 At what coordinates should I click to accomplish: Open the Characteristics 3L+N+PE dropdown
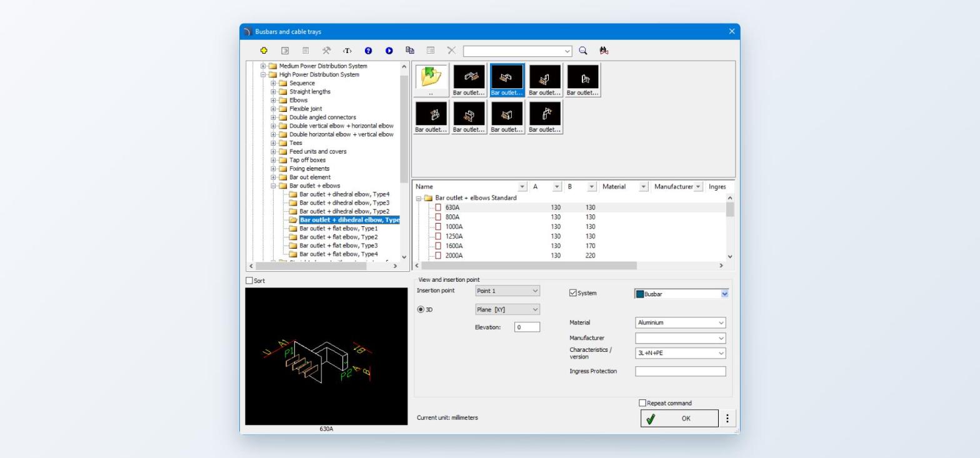tap(681, 353)
